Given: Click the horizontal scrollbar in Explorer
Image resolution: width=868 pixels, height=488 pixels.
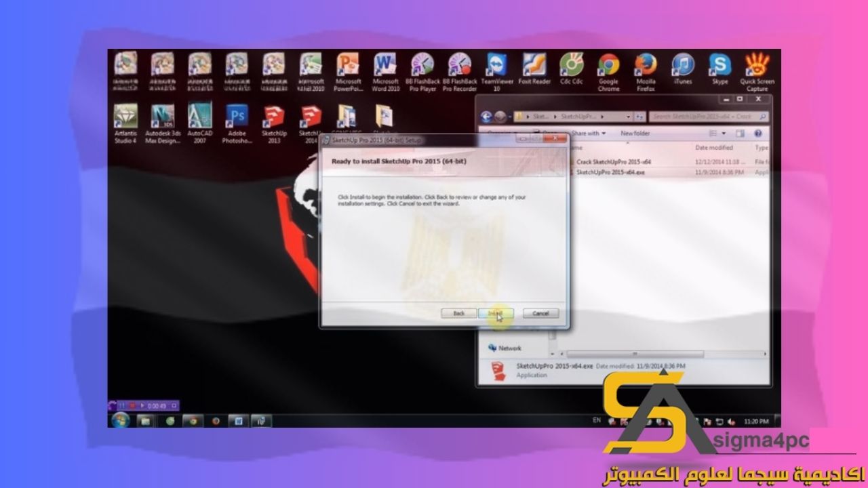Looking at the screenshot, I should tap(636, 353).
